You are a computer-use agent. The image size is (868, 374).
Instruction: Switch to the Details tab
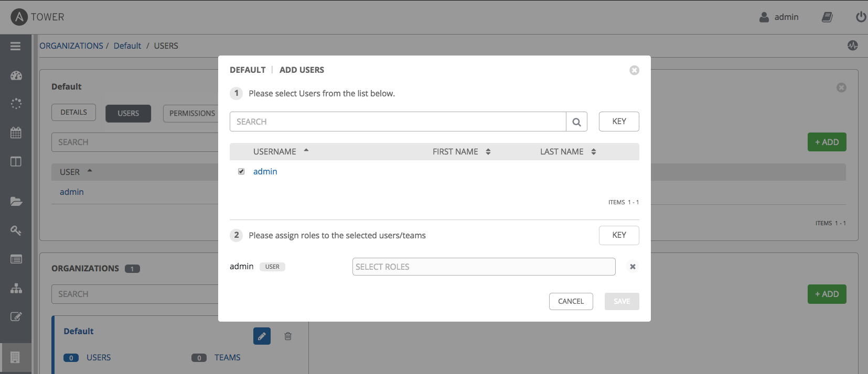coord(73,113)
